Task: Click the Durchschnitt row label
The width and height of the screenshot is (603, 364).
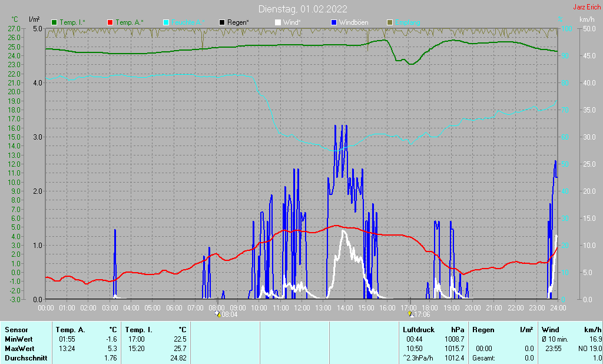Action: click(26, 358)
